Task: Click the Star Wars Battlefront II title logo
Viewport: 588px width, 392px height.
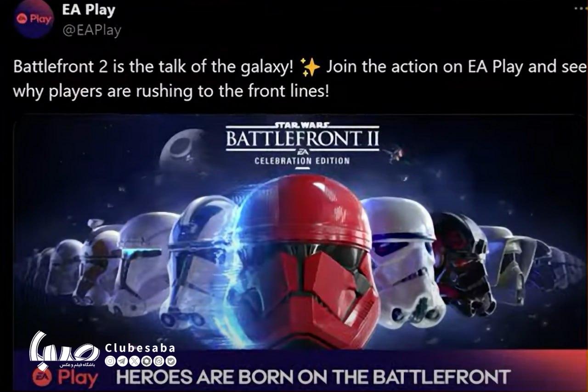Action: point(302,143)
